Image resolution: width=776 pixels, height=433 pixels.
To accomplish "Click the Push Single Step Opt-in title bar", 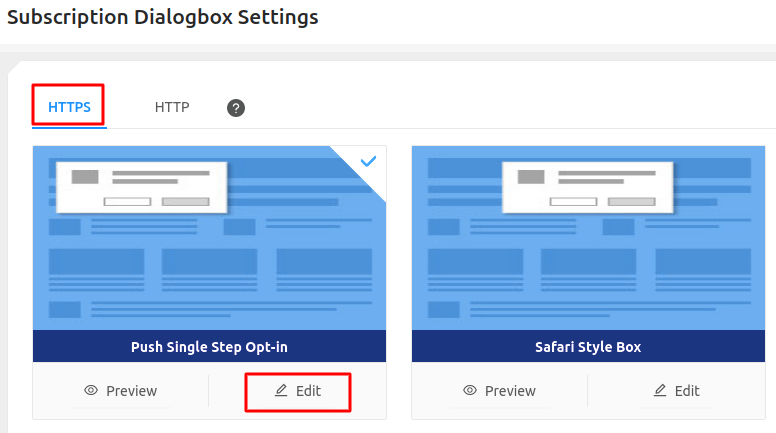I will pos(209,347).
